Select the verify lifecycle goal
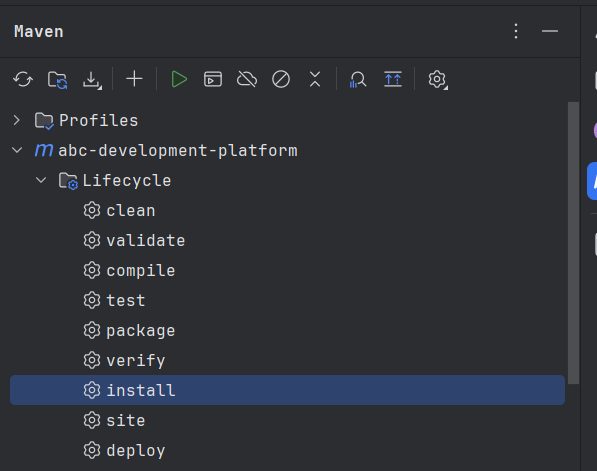 coord(287,360)
